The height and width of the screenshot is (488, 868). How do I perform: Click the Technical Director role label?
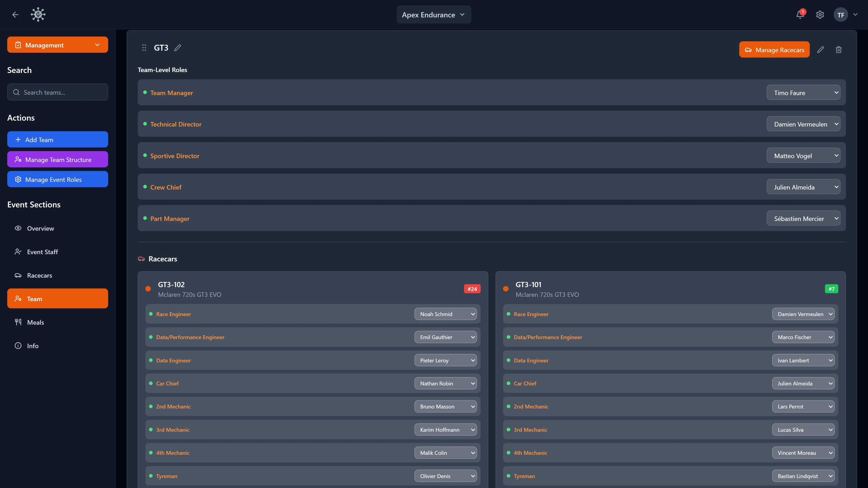point(176,124)
